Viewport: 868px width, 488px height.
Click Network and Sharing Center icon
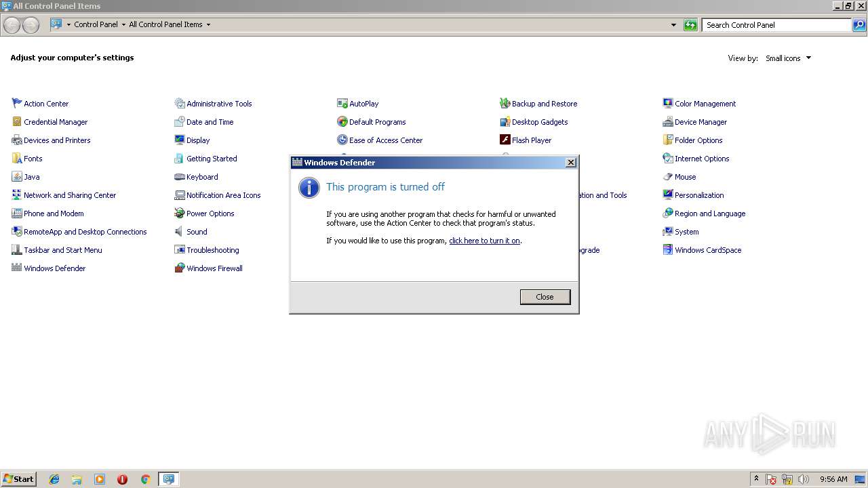[17, 195]
